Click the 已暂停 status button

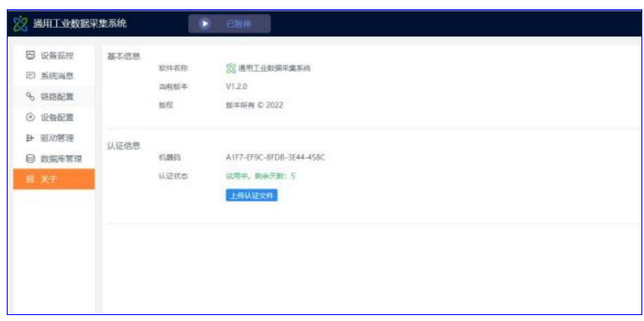click(229, 24)
